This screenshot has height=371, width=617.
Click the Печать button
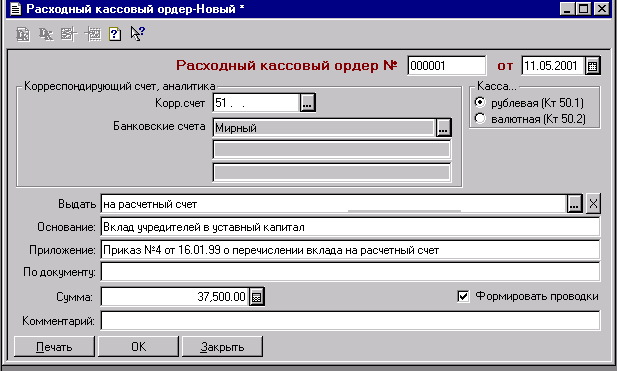[54, 347]
